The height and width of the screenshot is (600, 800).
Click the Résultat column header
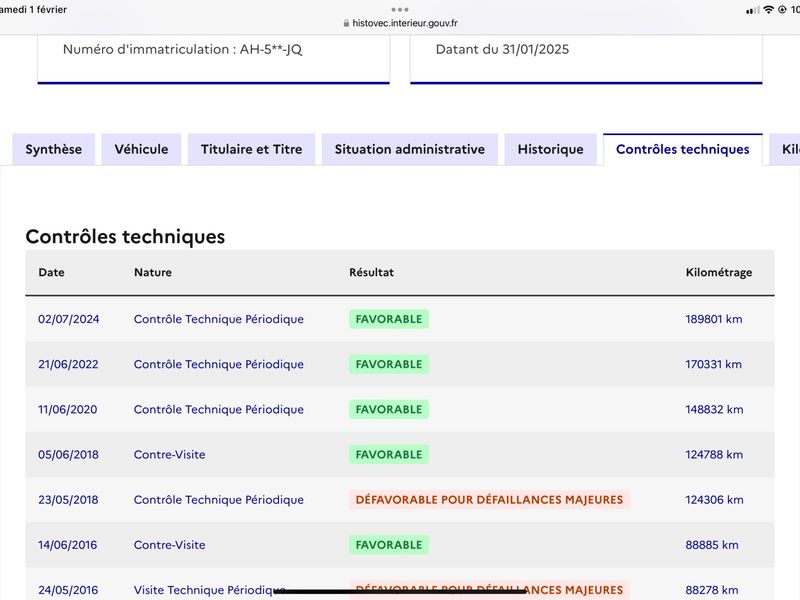coord(371,272)
